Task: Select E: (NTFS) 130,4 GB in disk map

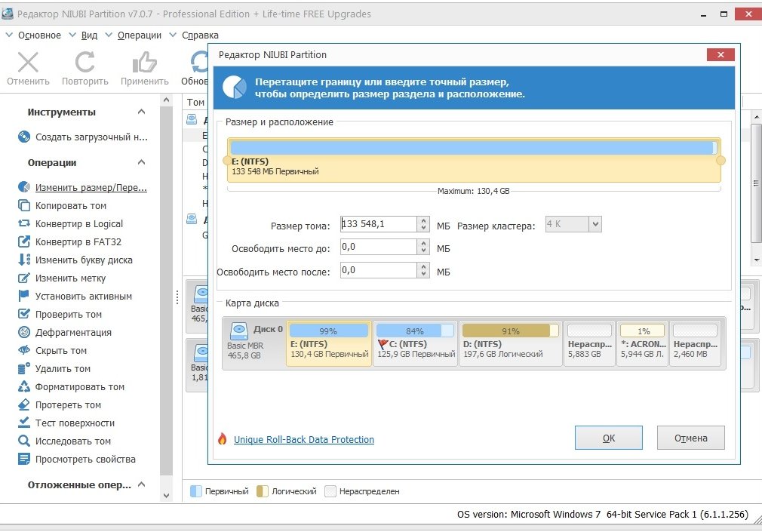Action: [x=329, y=343]
